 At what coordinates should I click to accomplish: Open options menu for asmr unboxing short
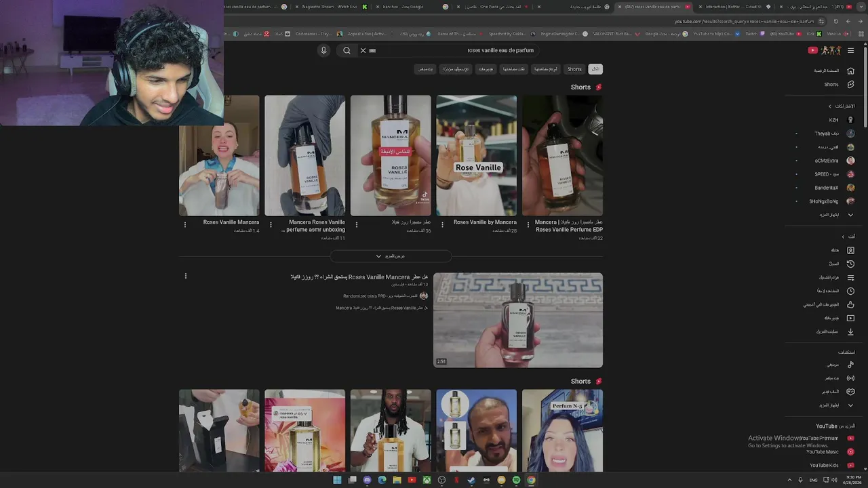[271, 224]
